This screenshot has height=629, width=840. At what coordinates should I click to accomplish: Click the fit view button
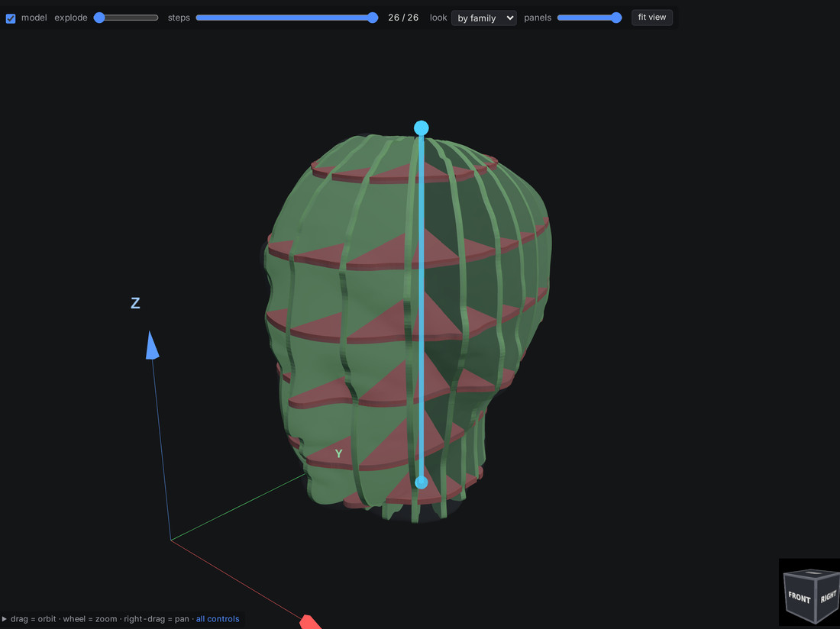652,17
